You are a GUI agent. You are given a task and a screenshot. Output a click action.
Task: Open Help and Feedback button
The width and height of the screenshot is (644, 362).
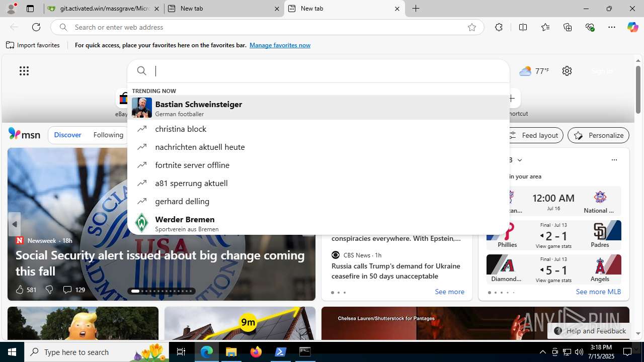click(590, 331)
